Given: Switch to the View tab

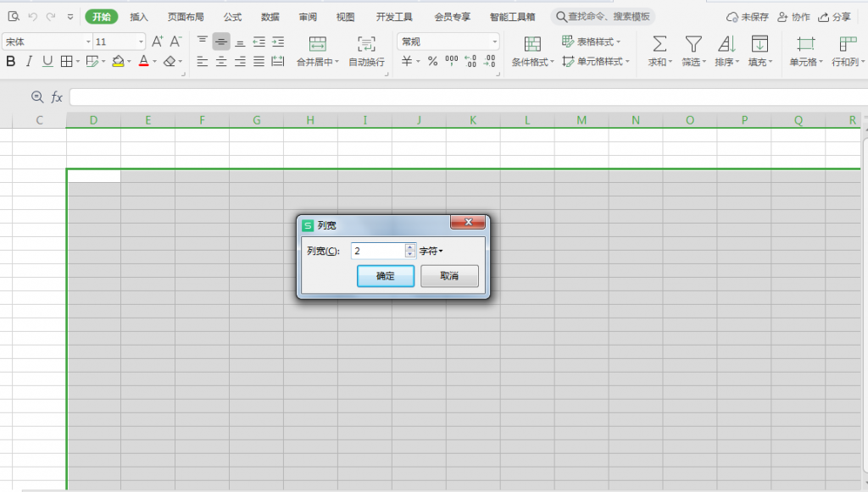Looking at the screenshot, I should [x=345, y=17].
